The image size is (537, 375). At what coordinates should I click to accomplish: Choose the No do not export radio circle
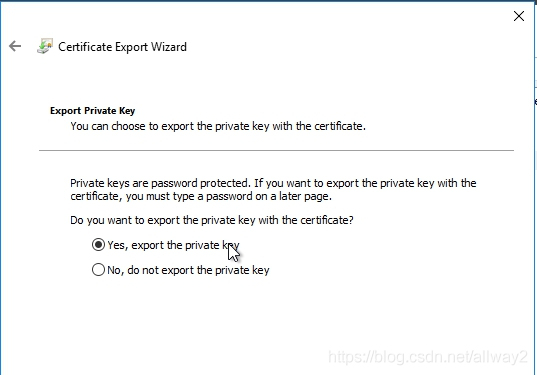(98, 270)
